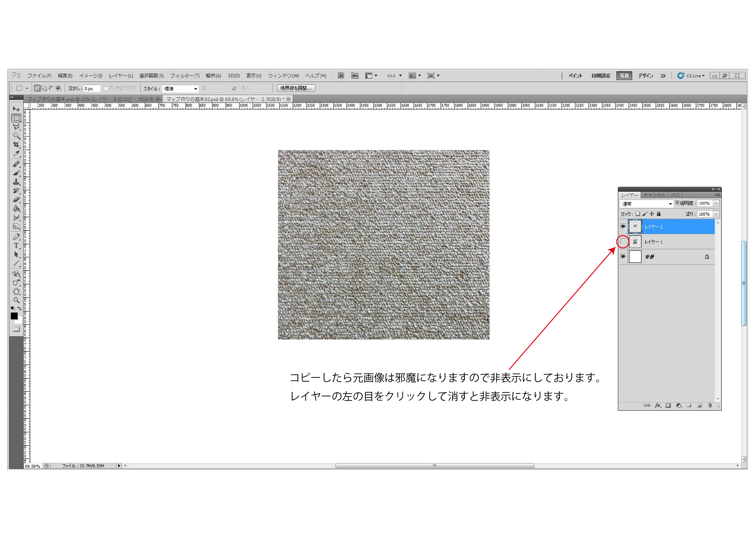Select the Zoom tool in toolbox
This screenshot has width=756, height=539.
tap(16, 300)
